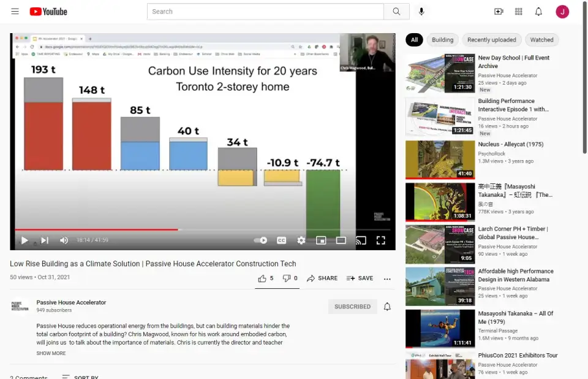The height and width of the screenshot is (379, 588).
Task: Open the three-dot more actions menu
Action: coord(387,278)
